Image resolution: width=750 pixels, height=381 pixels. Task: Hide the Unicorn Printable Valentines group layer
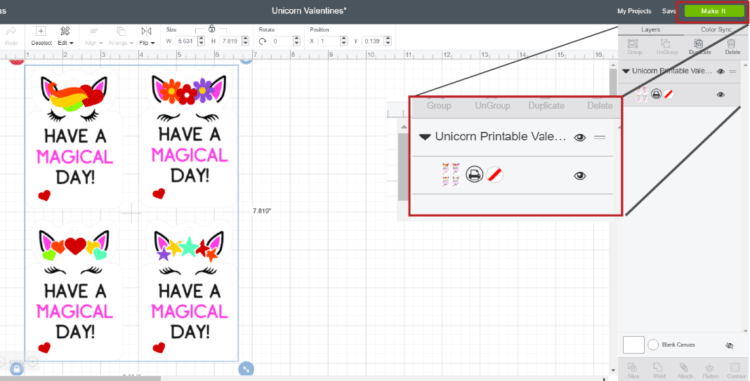click(x=720, y=71)
